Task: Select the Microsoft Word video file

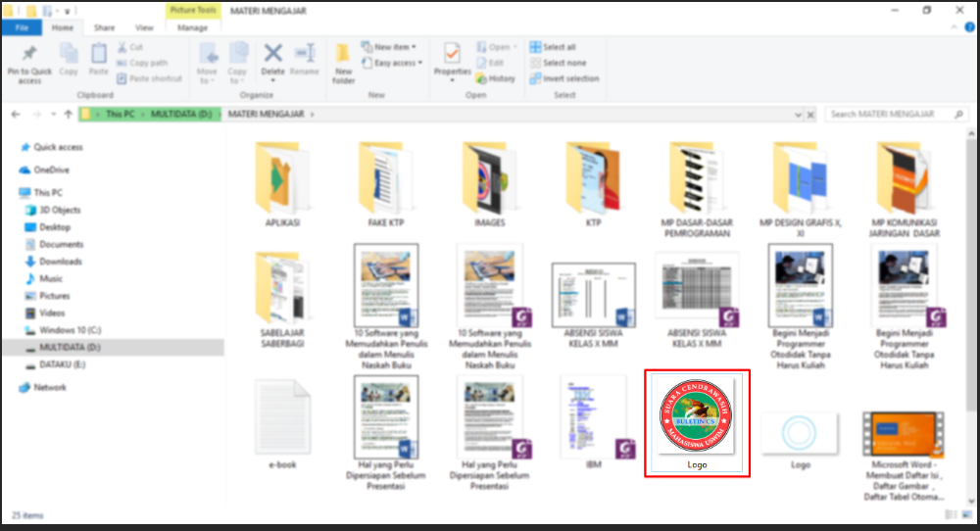Action: (904, 456)
